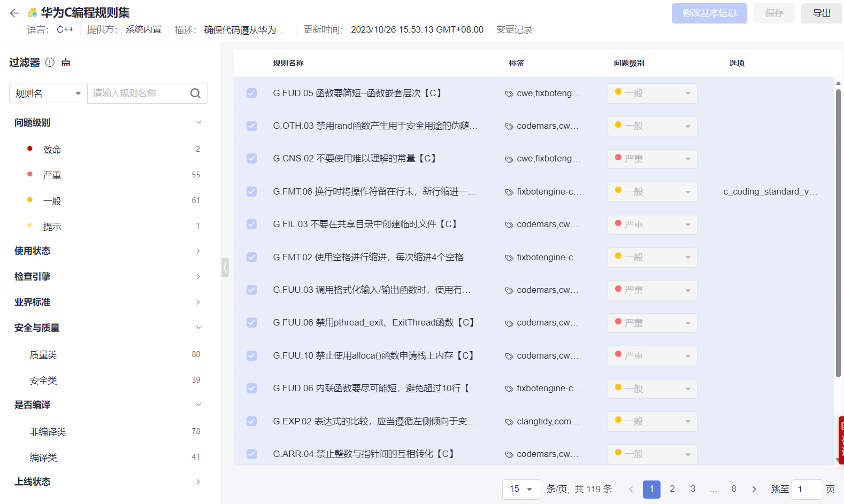Click the tag icon in the G.OTH.03 row

(x=509, y=127)
